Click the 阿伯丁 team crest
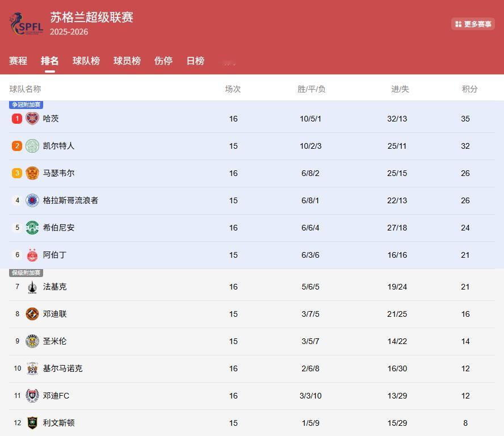This screenshot has height=436, width=504. 32,255
